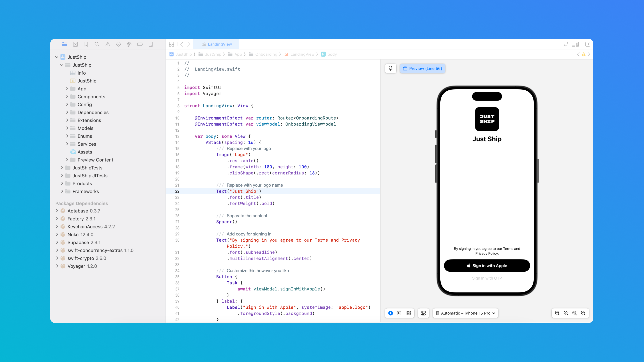This screenshot has height=362, width=644.
Task: Add editor on right toggle
Action: (x=588, y=44)
